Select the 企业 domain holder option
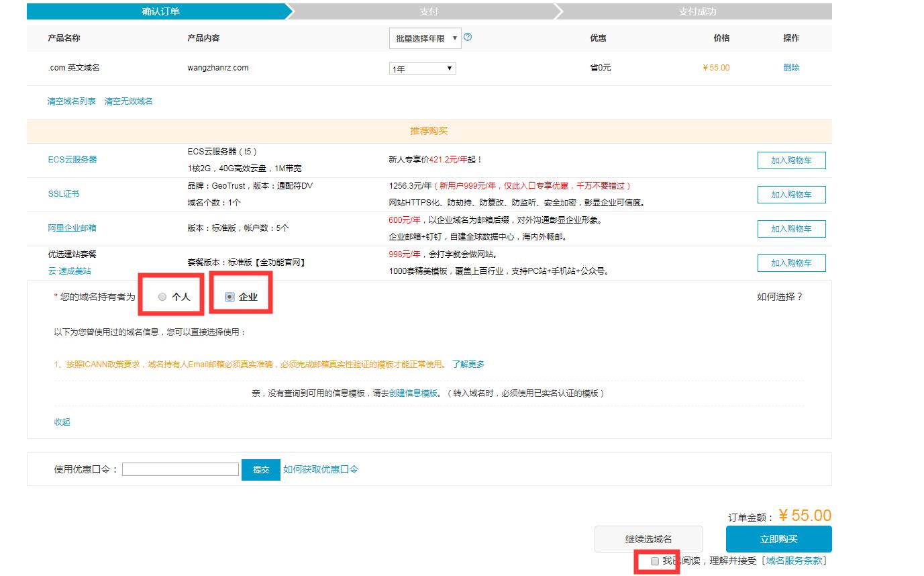 229,296
